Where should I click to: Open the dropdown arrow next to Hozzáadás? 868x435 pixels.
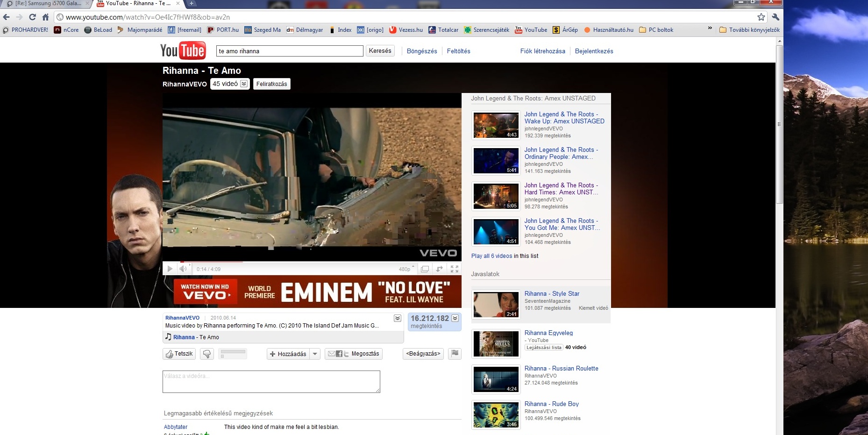click(x=315, y=354)
